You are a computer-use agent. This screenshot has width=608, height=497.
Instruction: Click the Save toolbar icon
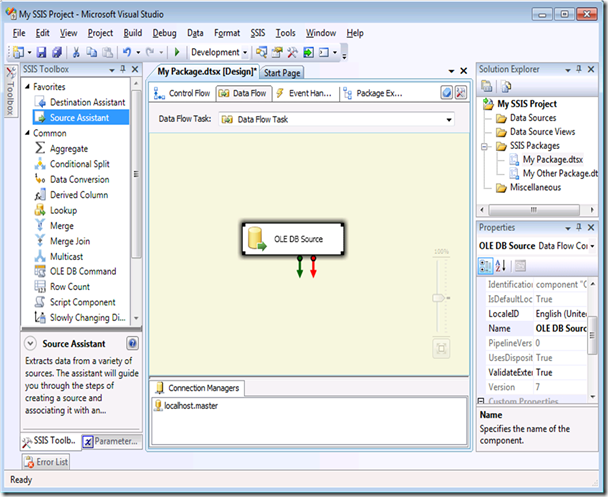click(41, 52)
